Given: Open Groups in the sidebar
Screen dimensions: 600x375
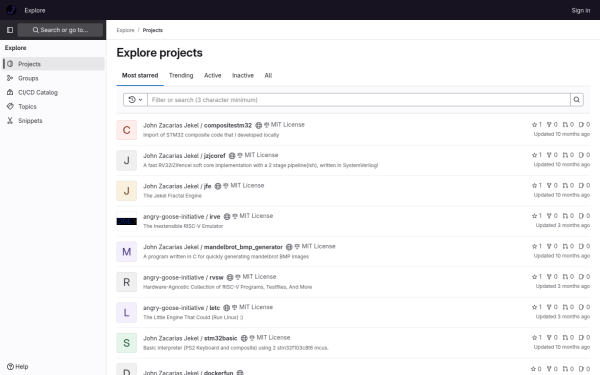Looking at the screenshot, I should click(x=54, y=78).
